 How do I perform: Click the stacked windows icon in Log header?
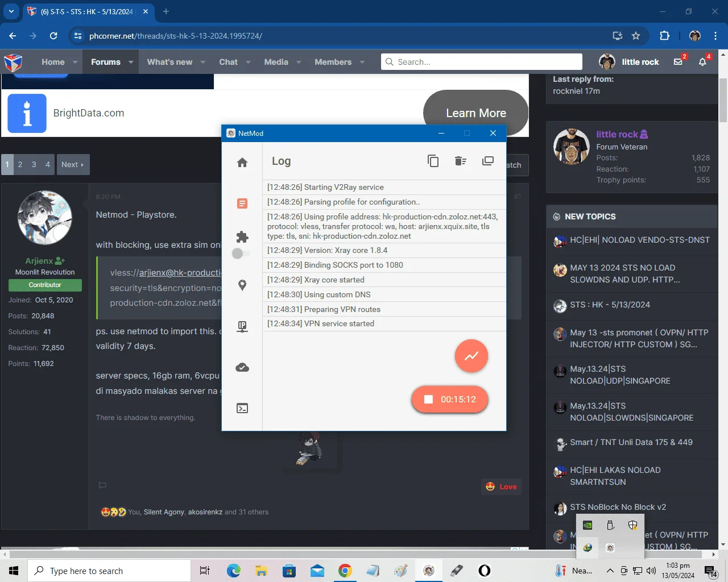488,161
